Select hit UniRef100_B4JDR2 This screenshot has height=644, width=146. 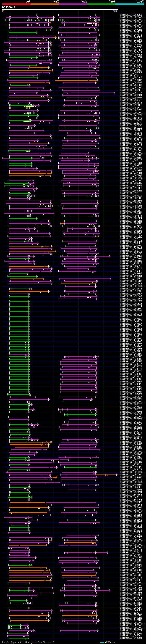(131, 37)
